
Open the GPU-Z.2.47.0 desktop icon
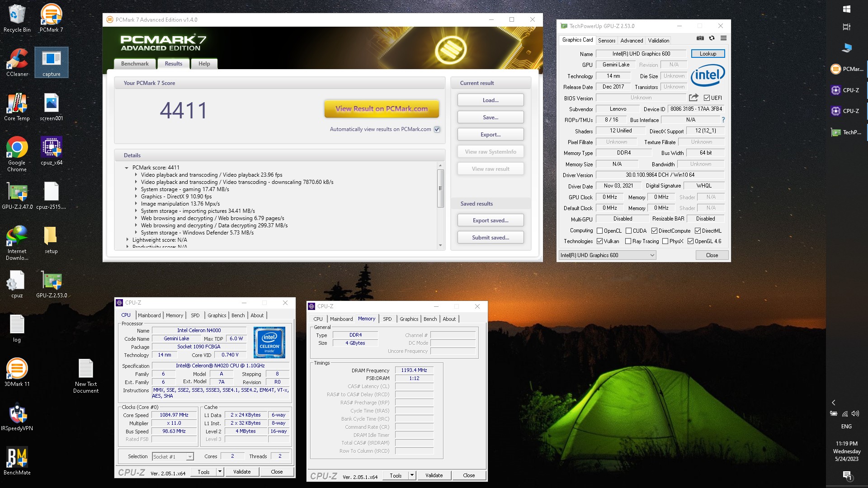pyautogui.click(x=17, y=195)
